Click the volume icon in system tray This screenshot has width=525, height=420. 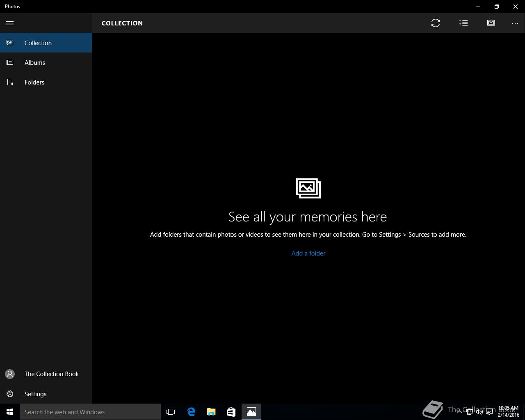[479, 412]
